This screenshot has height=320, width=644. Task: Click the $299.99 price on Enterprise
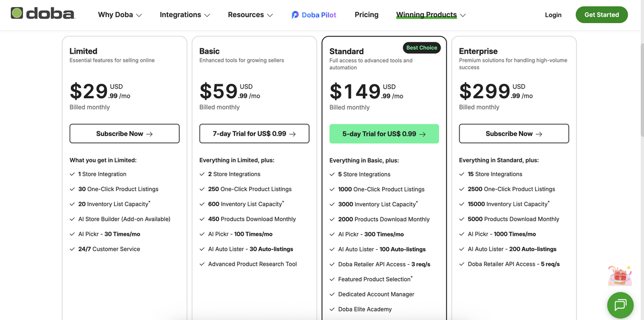coord(496,91)
